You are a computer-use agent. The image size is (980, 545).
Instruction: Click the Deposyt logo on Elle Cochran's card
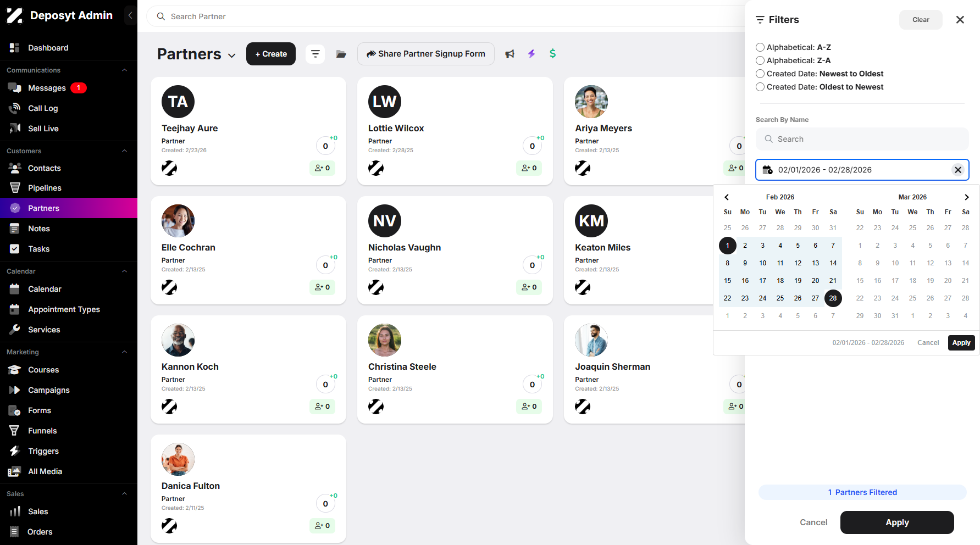(169, 287)
